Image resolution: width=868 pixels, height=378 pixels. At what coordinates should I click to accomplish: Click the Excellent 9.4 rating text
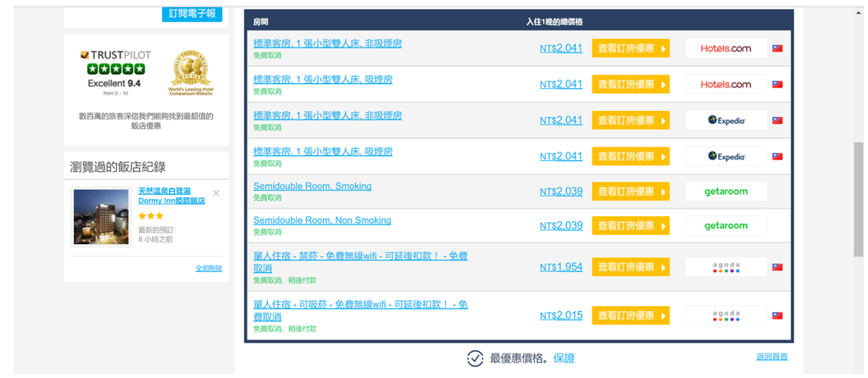click(x=114, y=84)
